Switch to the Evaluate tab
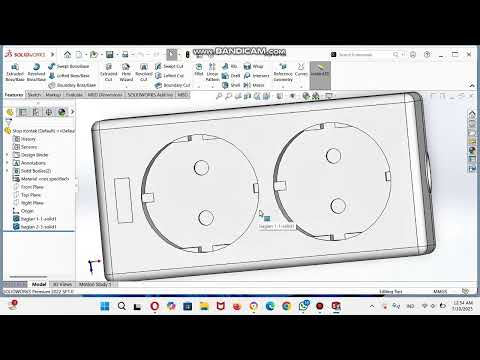The width and height of the screenshot is (480, 360). [x=74, y=95]
